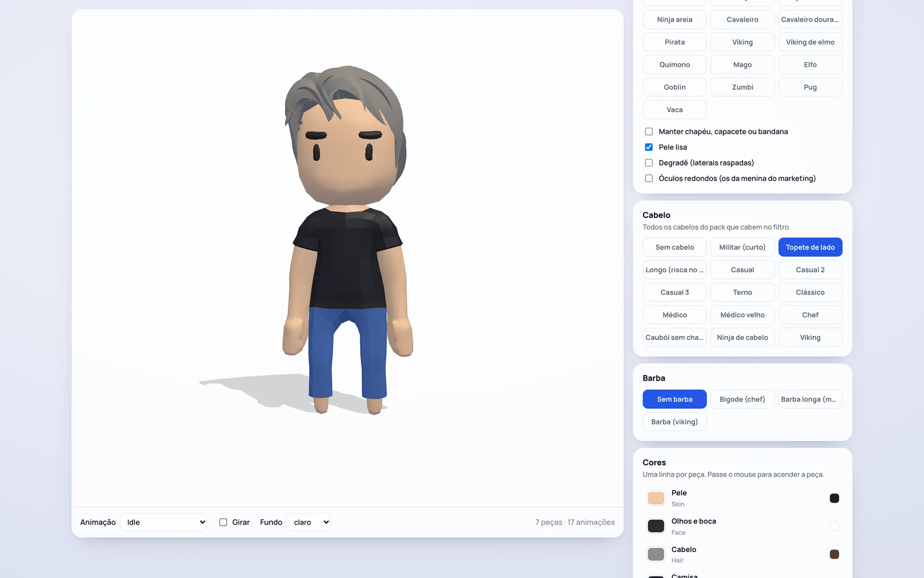Image resolution: width=924 pixels, height=578 pixels.
Task: Open the Animação Idle dropdown
Action: pos(164,522)
